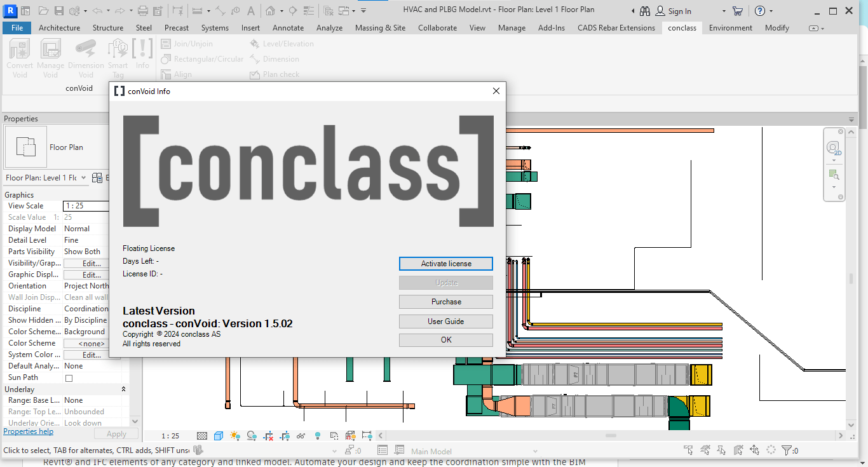Open the File menu tab
This screenshot has width=868, height=467.
[x=17, y=28]
